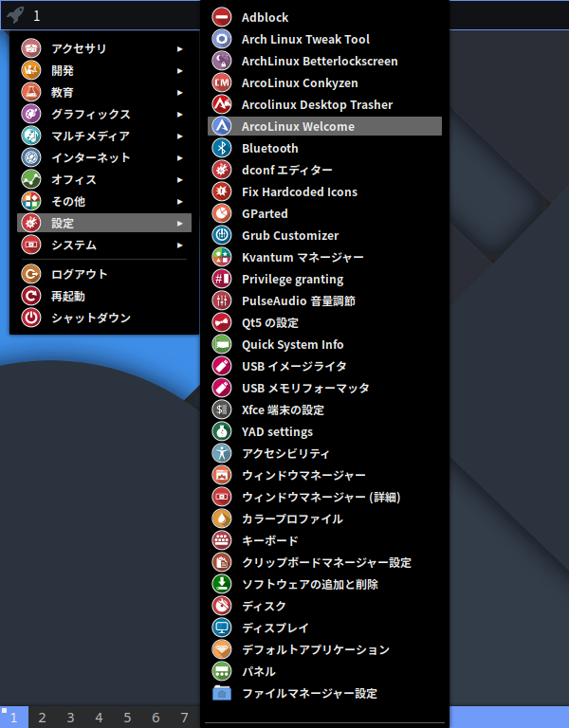
Task: Click the ArchLinux Betterlockscreen icon
Action: pyautogui.click(x=222, y=61)
